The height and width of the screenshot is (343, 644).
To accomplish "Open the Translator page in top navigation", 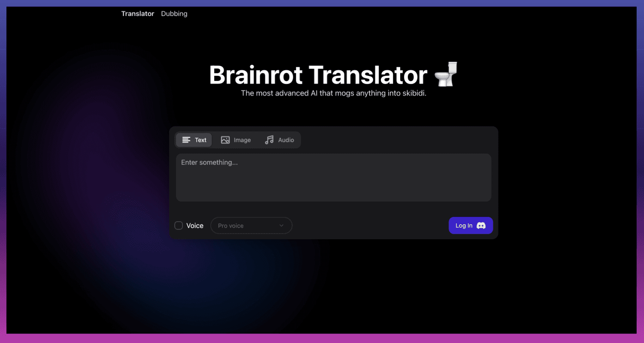I will pos(137,14).
